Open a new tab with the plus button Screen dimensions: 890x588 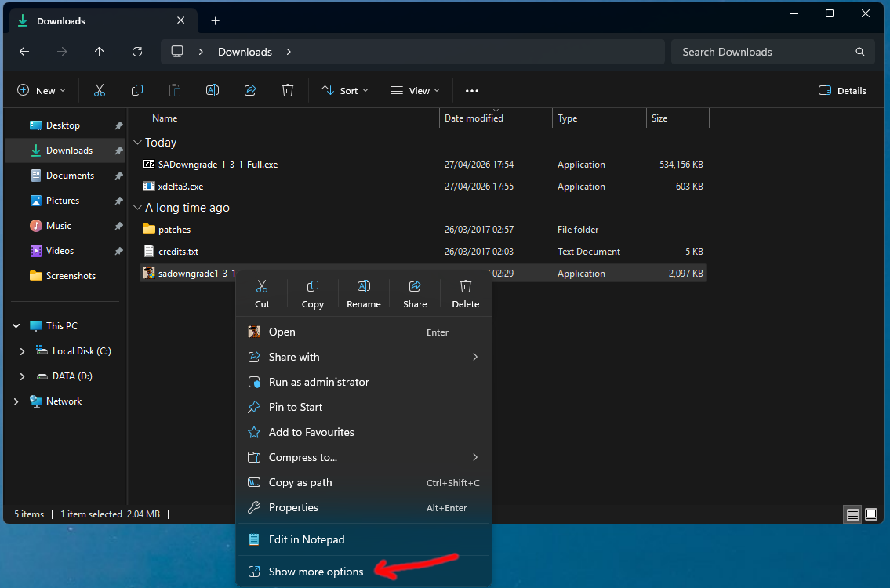215,21
